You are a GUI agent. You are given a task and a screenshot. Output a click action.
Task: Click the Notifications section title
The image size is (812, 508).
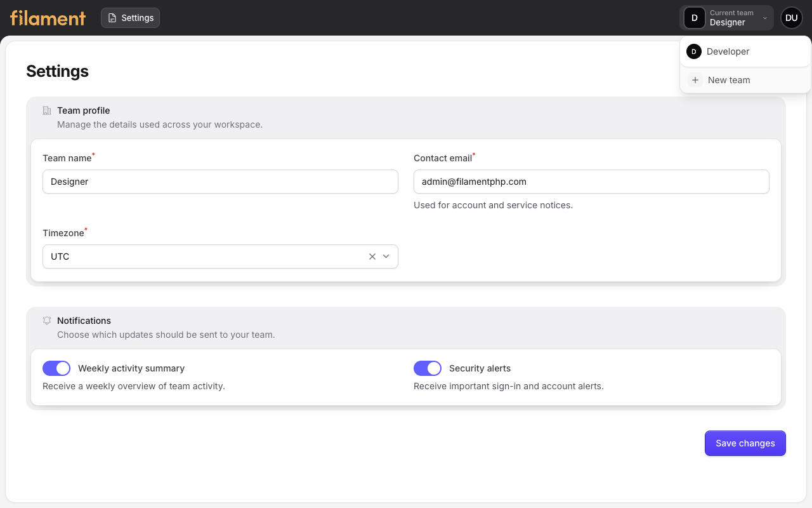(84, 321)
